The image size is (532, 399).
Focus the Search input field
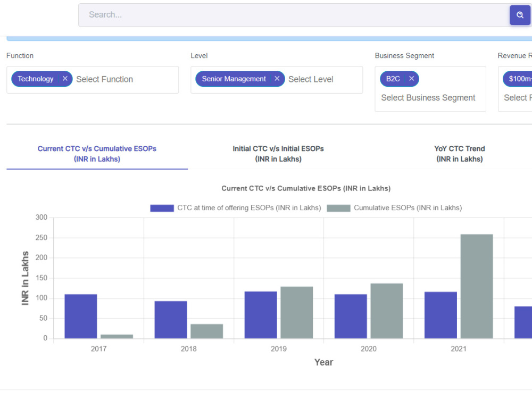click(294, 15)
